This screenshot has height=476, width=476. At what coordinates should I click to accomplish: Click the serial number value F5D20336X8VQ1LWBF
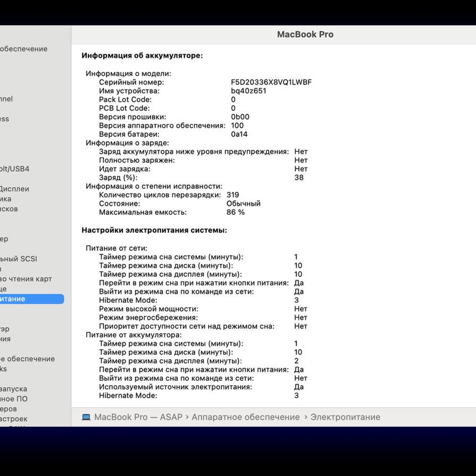tap(271, 82)
